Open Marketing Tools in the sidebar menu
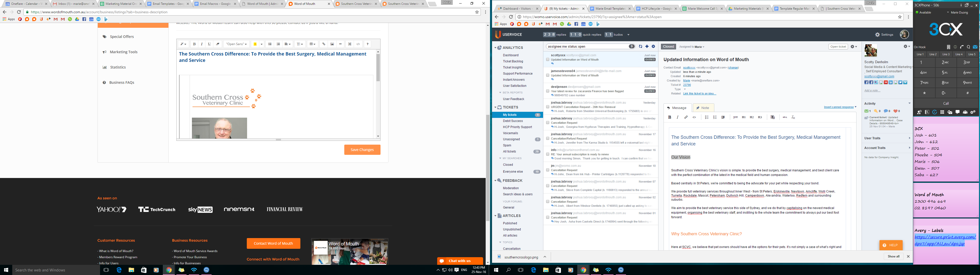Image resolution: width=980 pixels, height=275 pixels. click(123, 52)
